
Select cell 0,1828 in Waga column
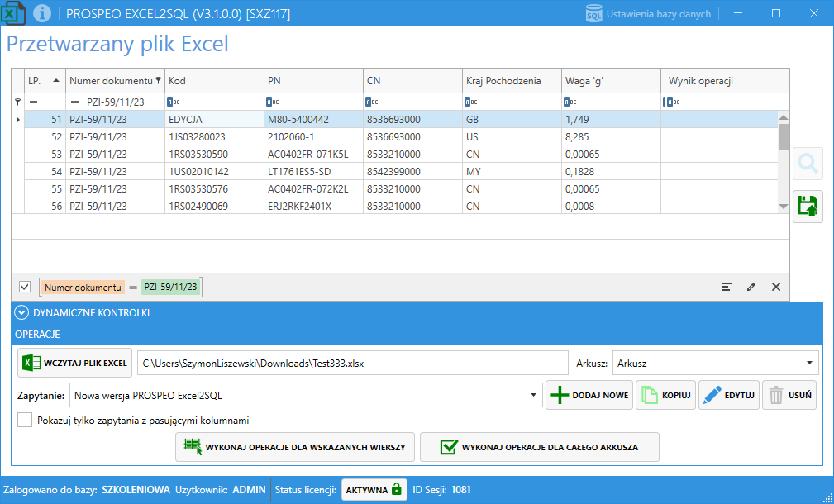click(611, 172)
